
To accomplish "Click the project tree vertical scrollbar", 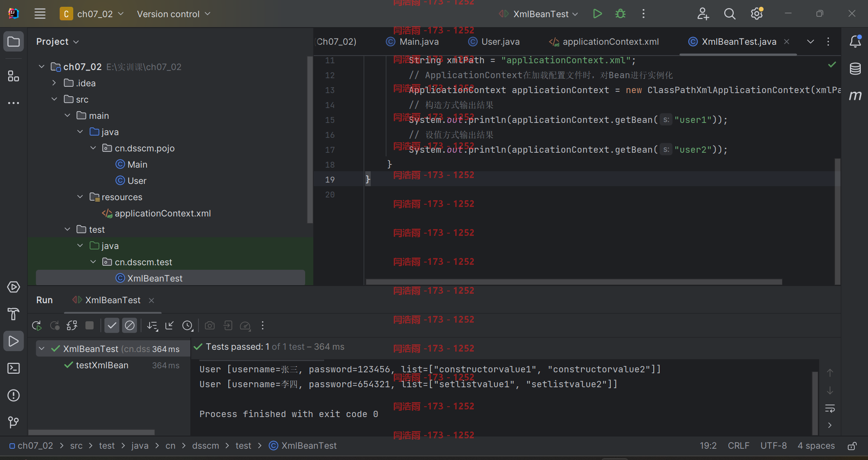I will click(x=310, y=140).
